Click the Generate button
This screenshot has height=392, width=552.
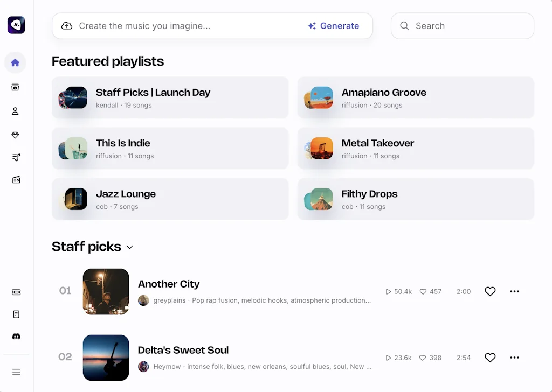[334, 26]
